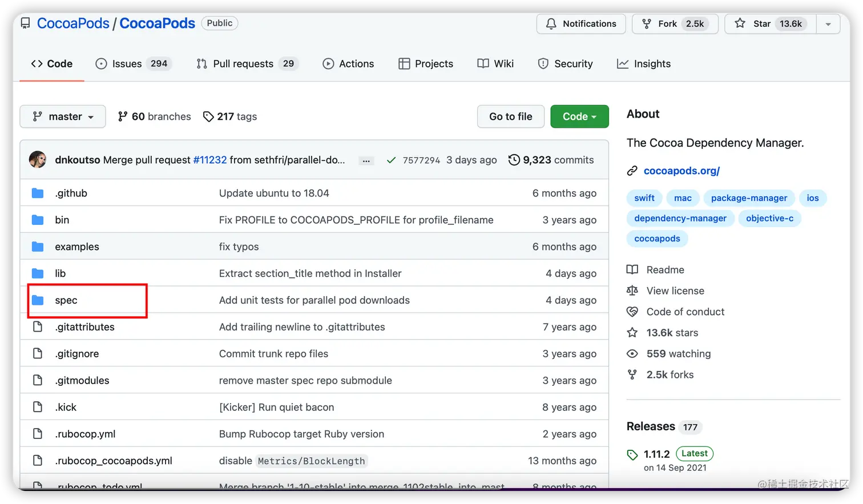Viewport: 863px width, 504px height.
Task: Click the Fork icon in header
Action: pos(647,24)
